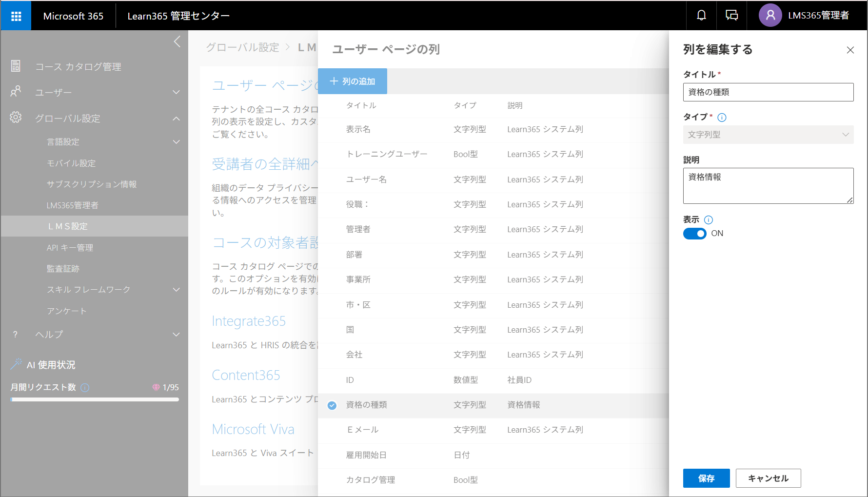Screen dimensions: 868x497
Task: Select the 表示名 row
Action: [x=493, y=130]
